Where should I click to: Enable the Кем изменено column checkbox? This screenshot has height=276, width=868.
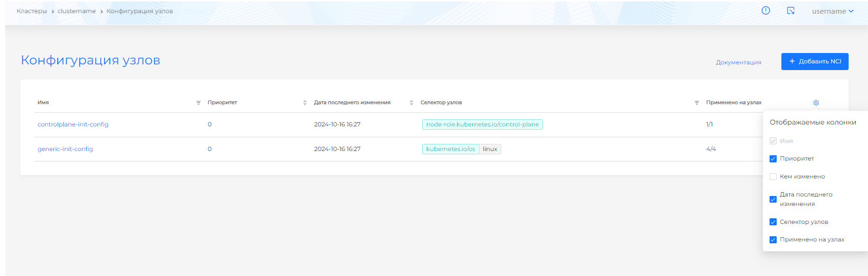pyautogui.click(x=773, y=177)
